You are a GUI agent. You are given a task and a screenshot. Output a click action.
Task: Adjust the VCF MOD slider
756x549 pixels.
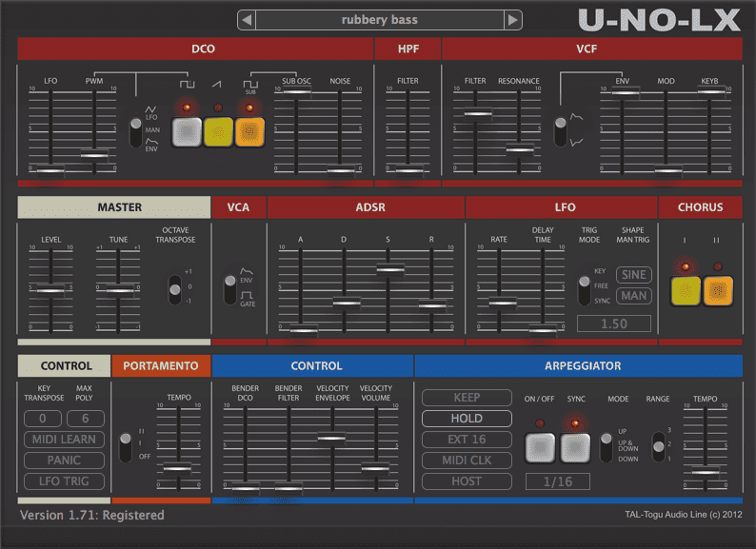pos(667,169)
